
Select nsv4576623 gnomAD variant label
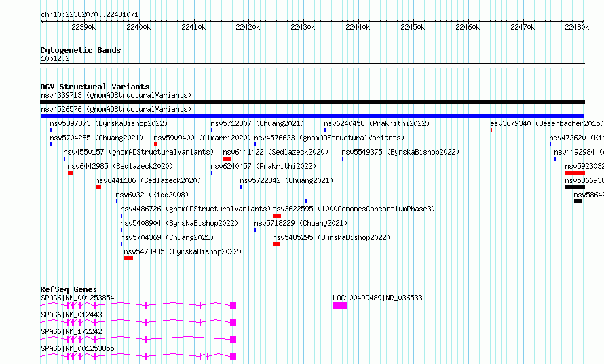click(329, 138)
